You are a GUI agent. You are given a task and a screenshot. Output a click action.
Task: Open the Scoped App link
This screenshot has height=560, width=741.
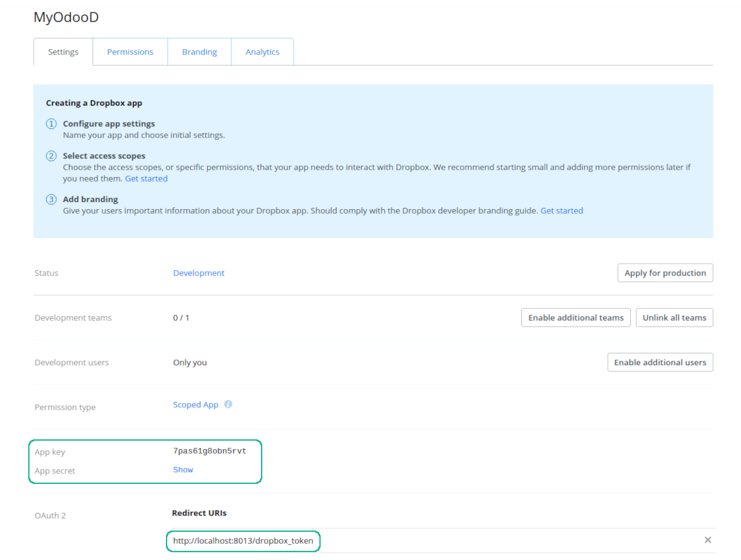click(x=195, y=405)
